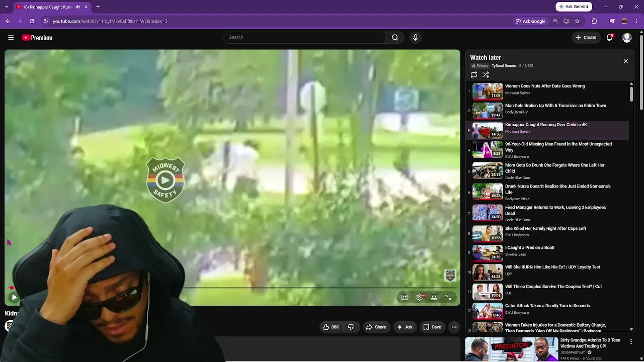Toggle theater mode for the player
The width and height of the screenshot is (644, 362).
(434, 297)
